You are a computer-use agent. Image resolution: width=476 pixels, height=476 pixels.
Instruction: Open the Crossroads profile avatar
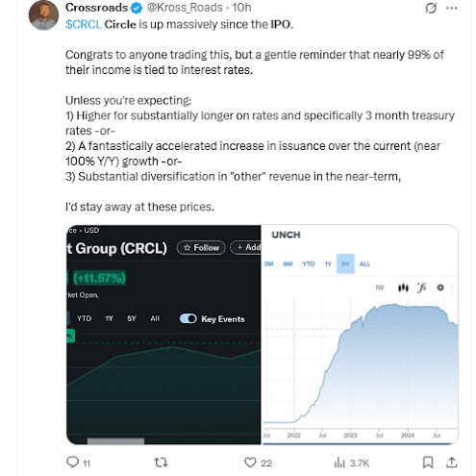click(43, 15)
